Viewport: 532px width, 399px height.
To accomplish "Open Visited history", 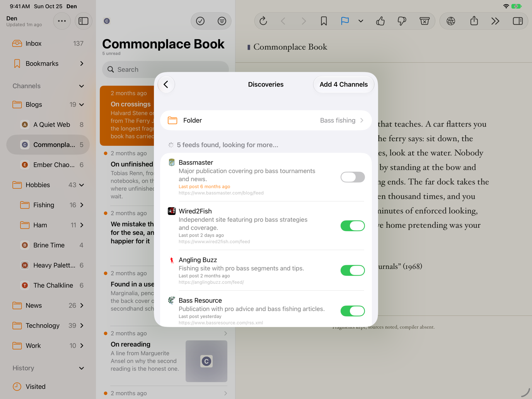I will point(48,387).
